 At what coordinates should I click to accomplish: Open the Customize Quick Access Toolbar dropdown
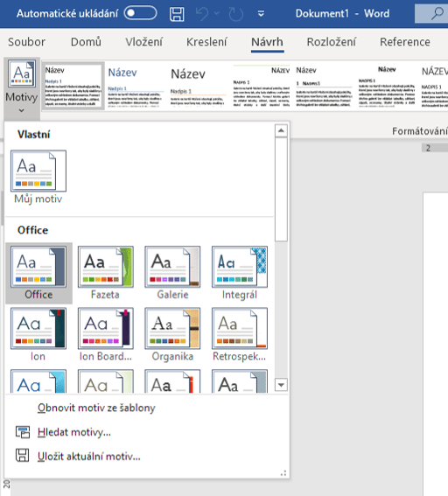(x=261, y=14)
